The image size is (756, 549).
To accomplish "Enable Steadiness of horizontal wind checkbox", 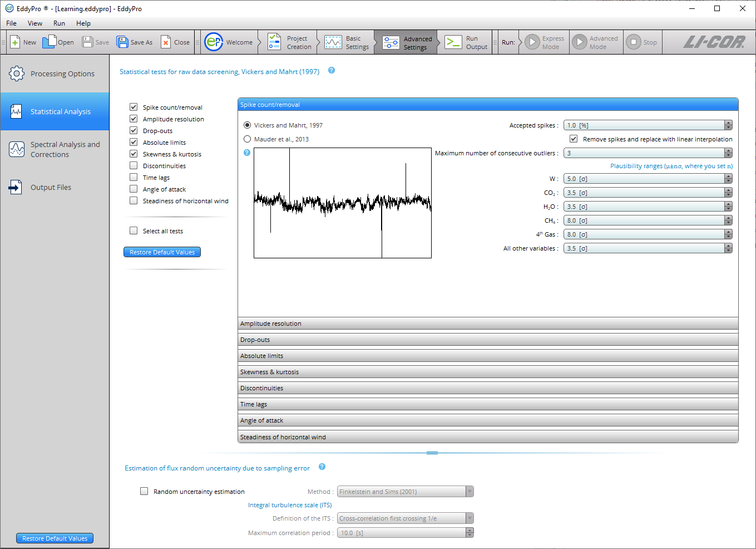I will click(134, 200).
